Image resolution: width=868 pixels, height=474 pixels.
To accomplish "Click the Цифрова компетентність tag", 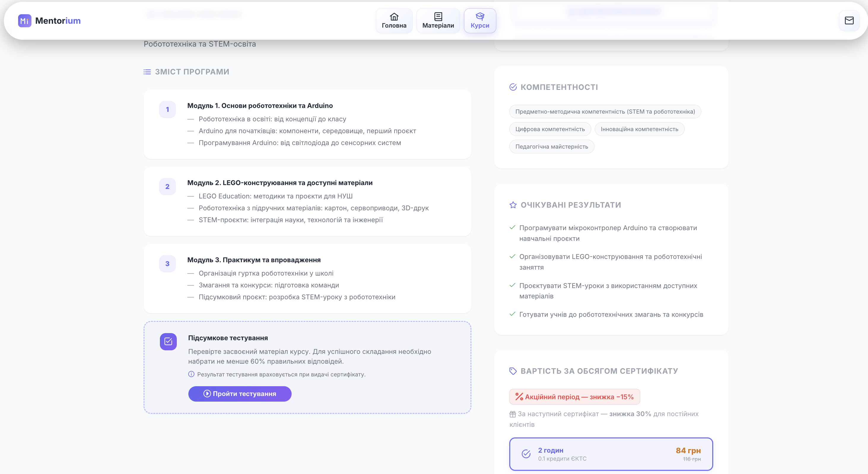I will (550, 129).
